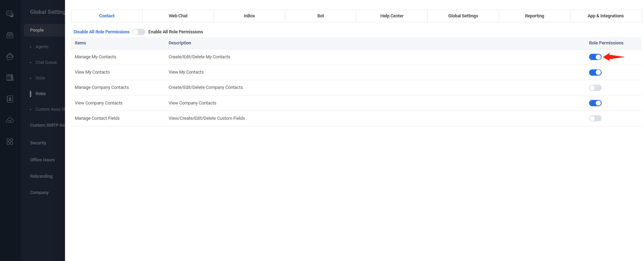
Task: Click the help center books icon
Action: (10, 78)
